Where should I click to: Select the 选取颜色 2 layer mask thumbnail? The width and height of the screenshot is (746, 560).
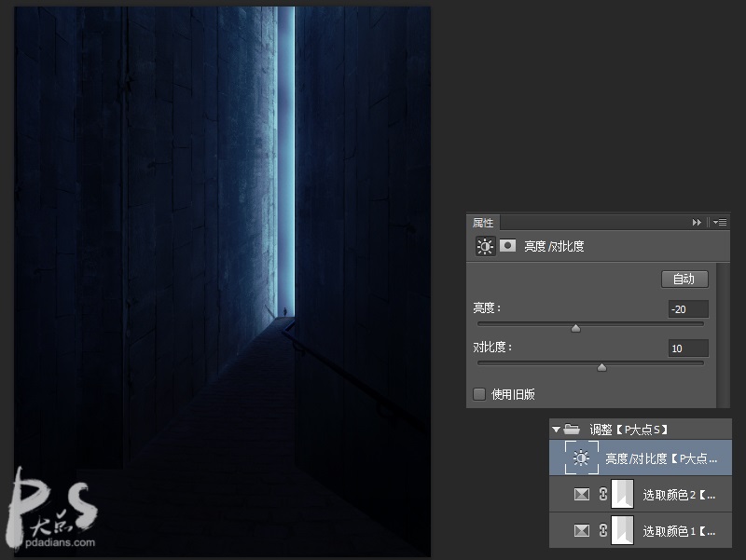click(622, 495)
